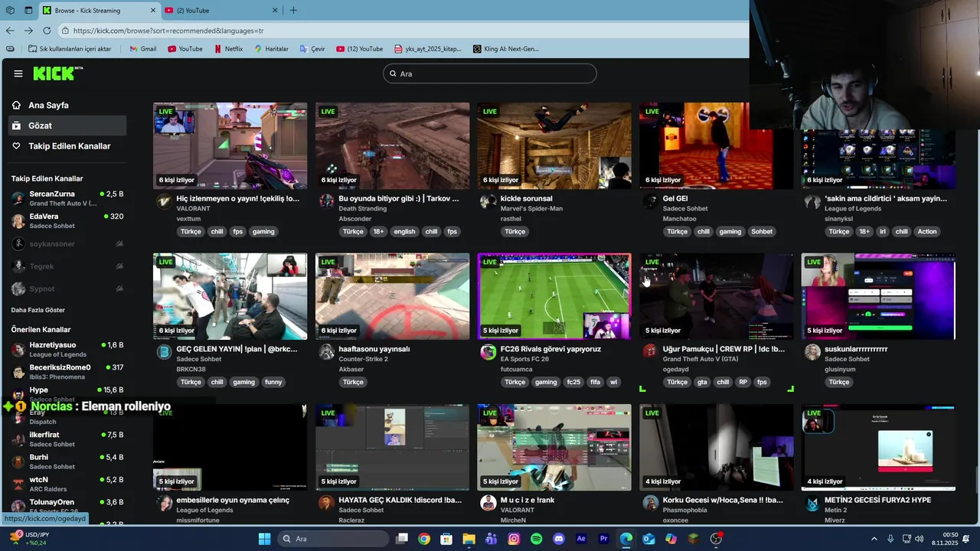Select Gözat in the sidebar
980x551 pixels.
click(67, 126)
